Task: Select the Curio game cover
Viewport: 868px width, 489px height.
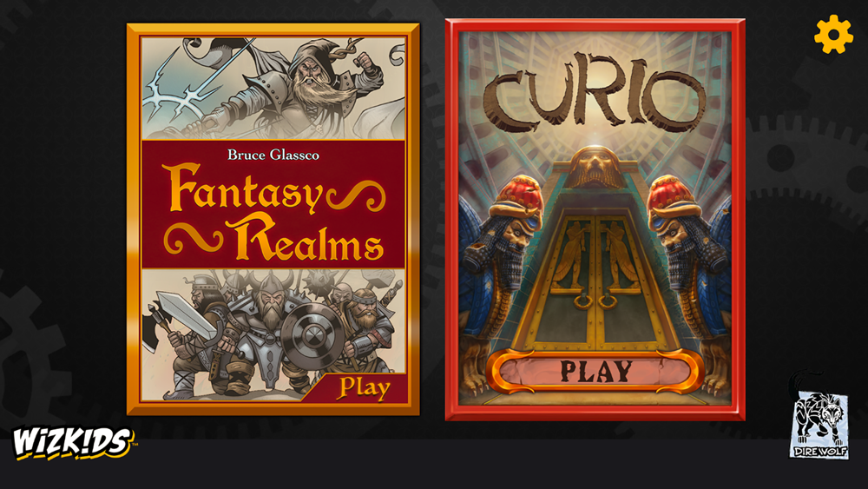Action: coord(595,220)
